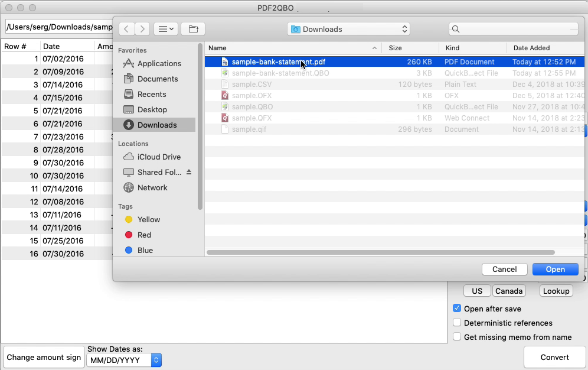The height and width of the screenshot is (370, 588).
Task: Click the sample-bank-statement.QBO file icon
Action: tap(225, 73)
